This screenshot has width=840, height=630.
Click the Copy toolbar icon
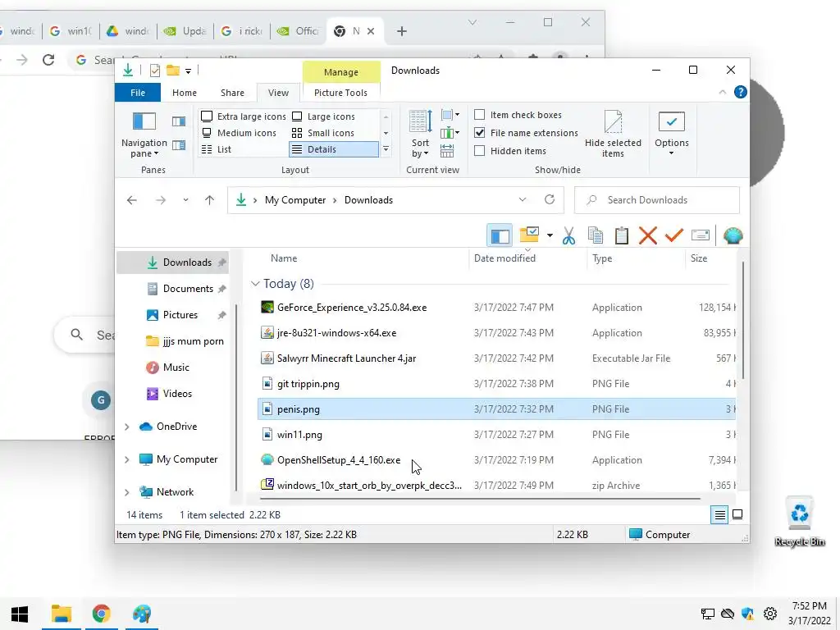click(x=596, y=235)
